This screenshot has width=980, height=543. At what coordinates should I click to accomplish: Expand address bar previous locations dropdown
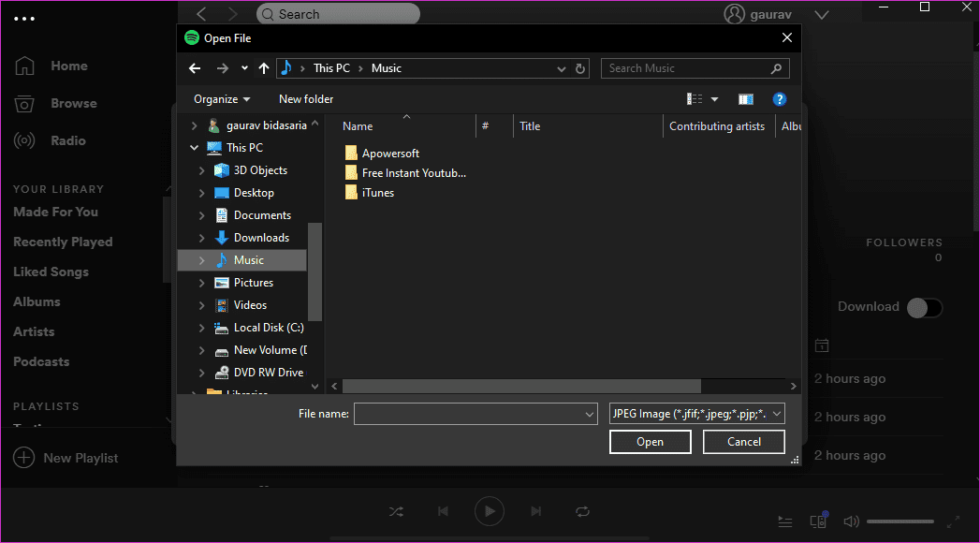(562, 68)
